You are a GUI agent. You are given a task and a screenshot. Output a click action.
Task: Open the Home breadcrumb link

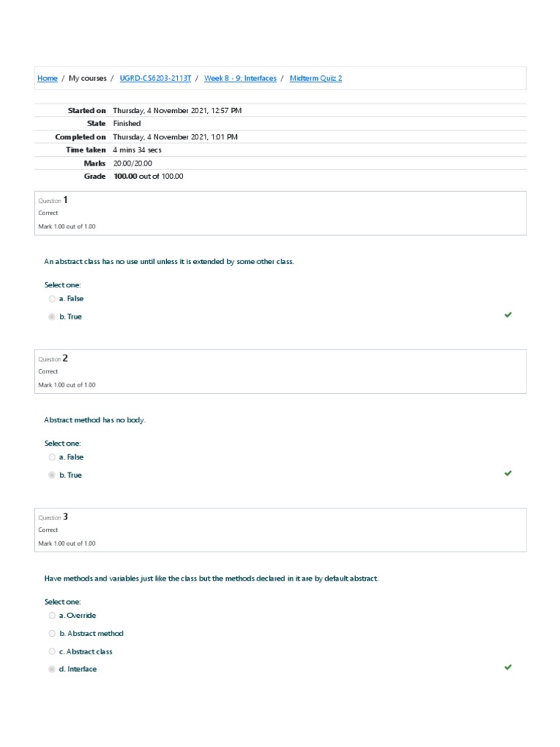[x=47, y=78]
